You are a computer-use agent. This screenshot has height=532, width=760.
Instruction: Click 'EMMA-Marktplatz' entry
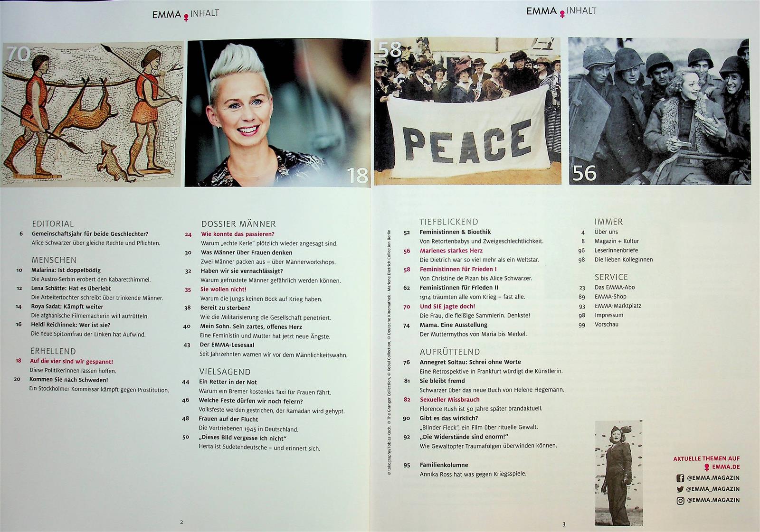click(x=618, y=306)
